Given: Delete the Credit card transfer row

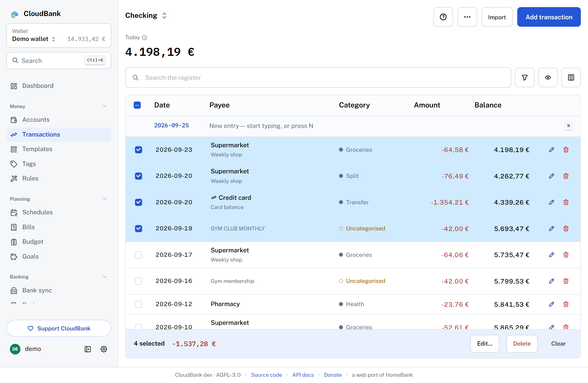Looking at the screenshot, I should [566, 202].
